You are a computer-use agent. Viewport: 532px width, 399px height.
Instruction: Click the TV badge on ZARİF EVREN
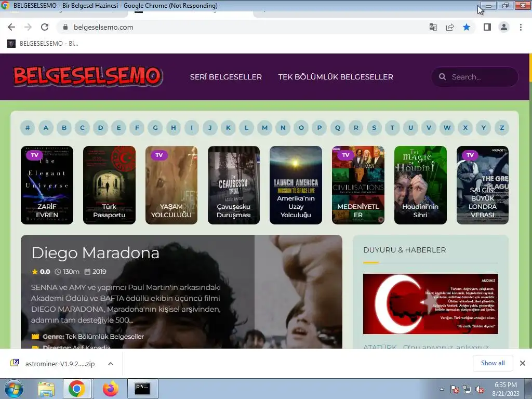(35, 155)
